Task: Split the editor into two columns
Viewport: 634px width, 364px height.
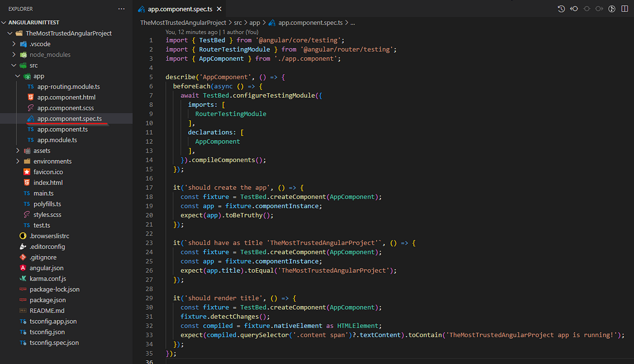Action: (x=624, y=8)
